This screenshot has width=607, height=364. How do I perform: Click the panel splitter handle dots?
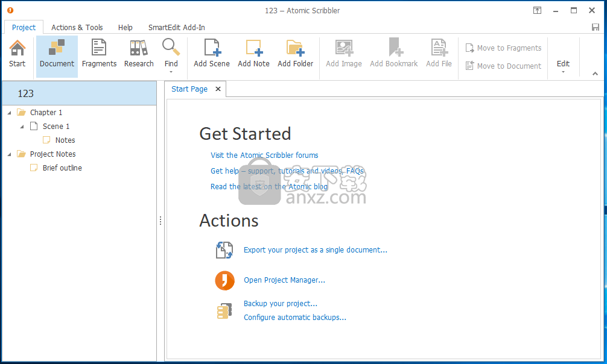click(160, 221)
